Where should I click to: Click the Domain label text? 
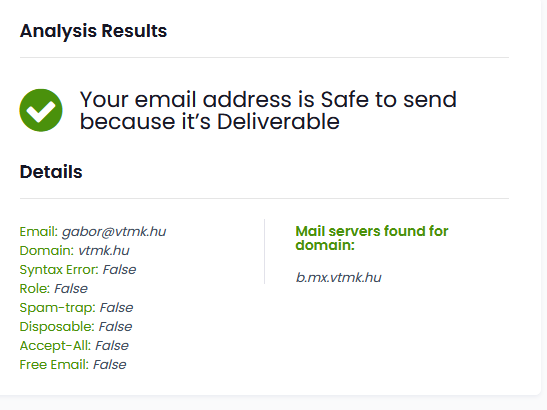[x=47, y=251]
